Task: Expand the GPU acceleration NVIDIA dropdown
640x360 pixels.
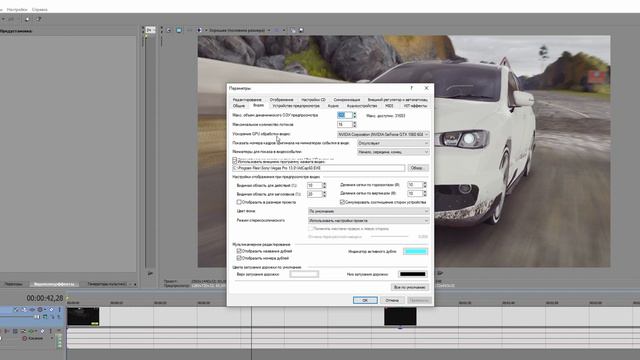Action: point(383,134)
